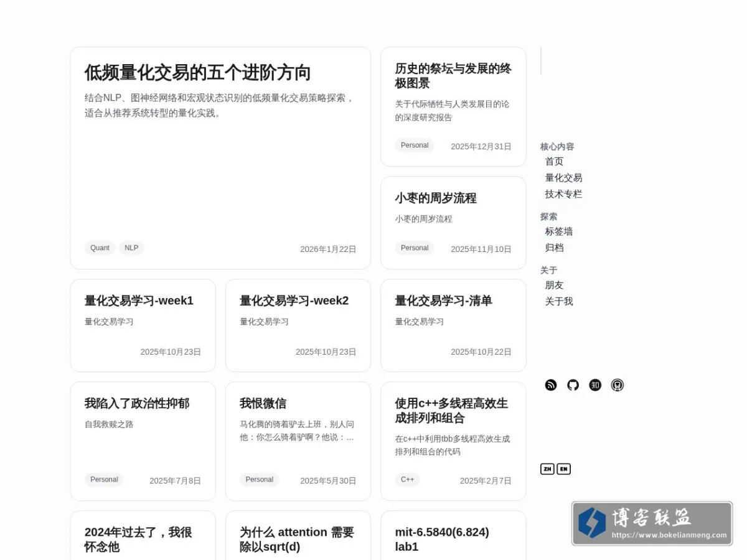This screenshot has width=747, height=560.
Task: Click date 2025年11月10日
Action: (x=481, y=250)
